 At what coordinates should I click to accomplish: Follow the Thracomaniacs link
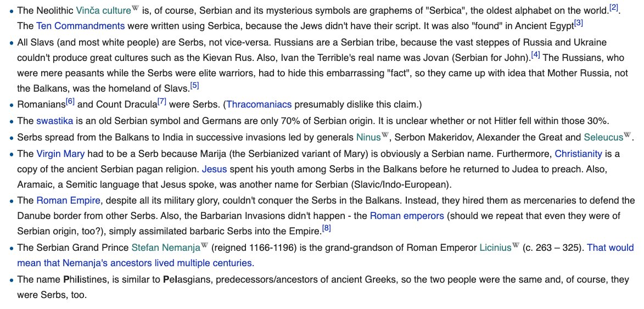[259, 104]
